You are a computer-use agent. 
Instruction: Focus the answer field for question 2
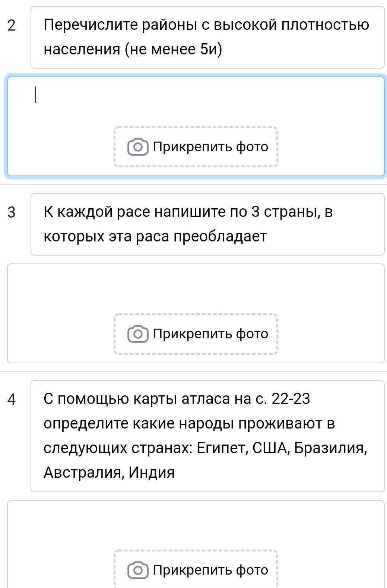point(196,126)
